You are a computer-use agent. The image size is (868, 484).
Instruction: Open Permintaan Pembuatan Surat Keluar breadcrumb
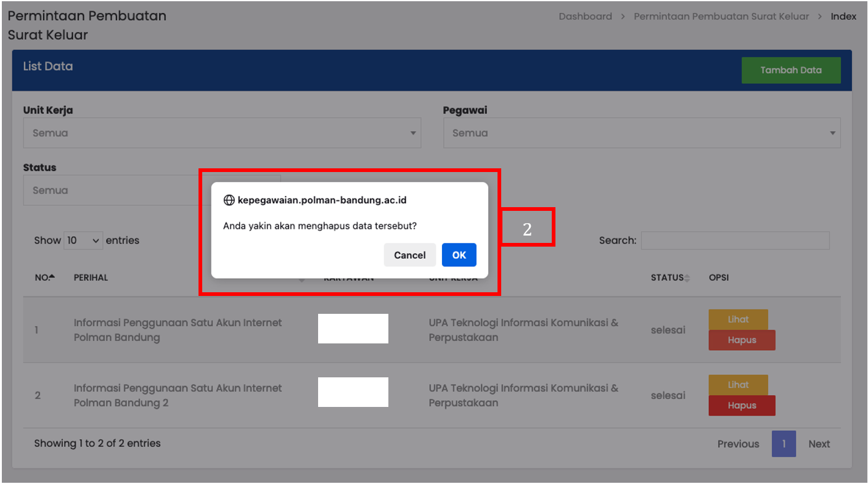click(721, 17)
